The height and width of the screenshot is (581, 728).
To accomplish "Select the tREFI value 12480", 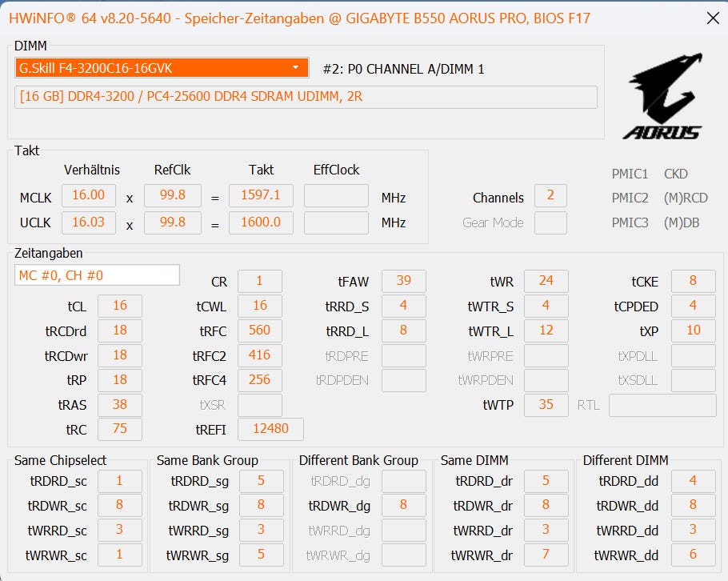I will click(x=270, y=429).
